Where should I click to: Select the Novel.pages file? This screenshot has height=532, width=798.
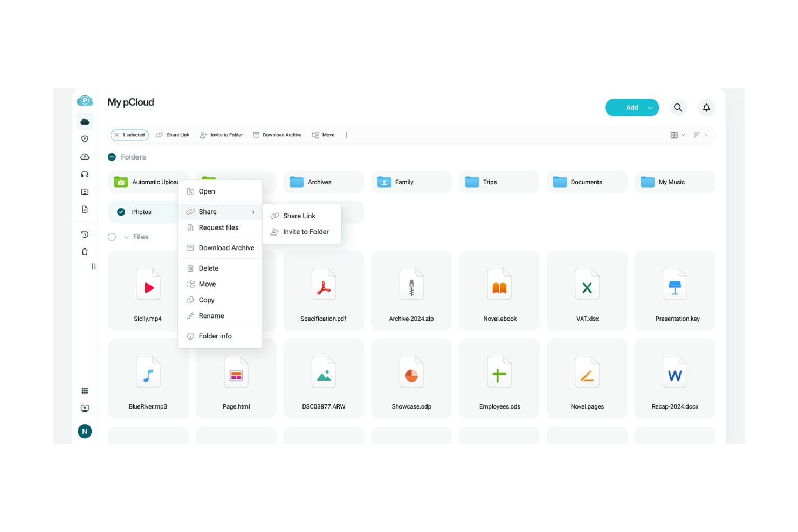pyautogui.click(x=587, y=379)
